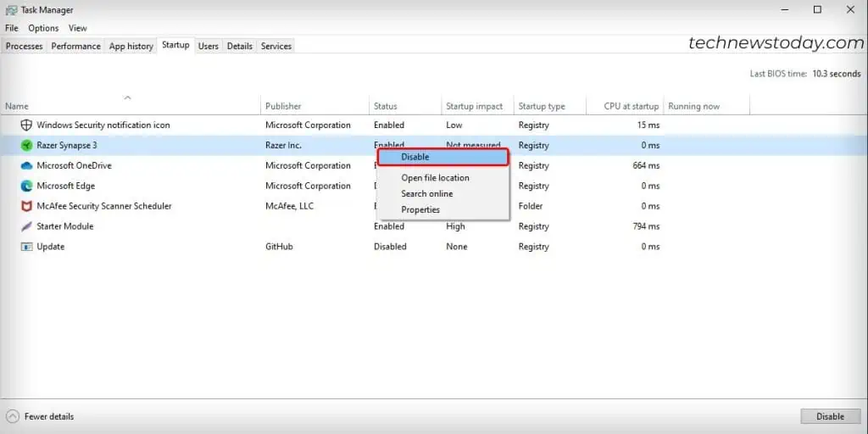Click the Windows Security shield icon
This screenshot has height=434, width=868.
click(26, 125)
